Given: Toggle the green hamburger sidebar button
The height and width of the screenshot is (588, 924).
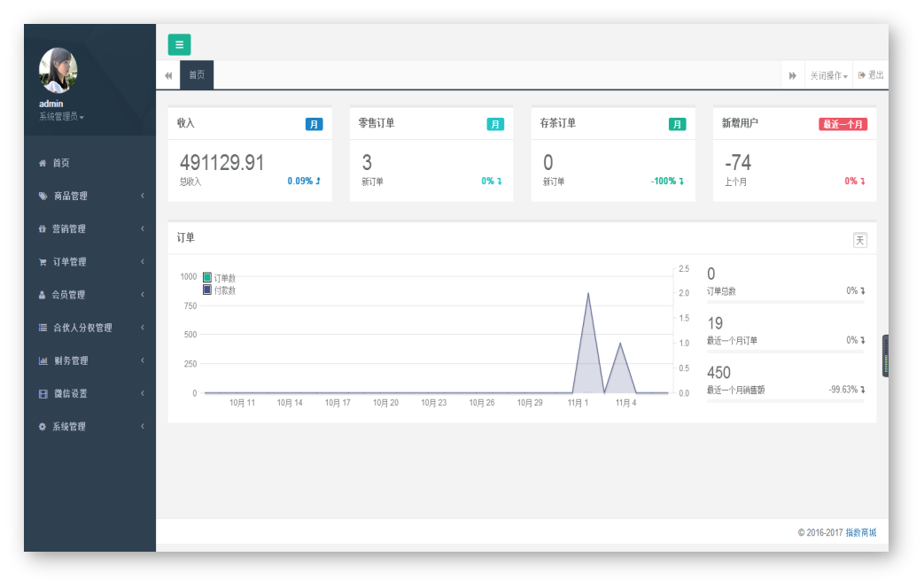Looking at the screenshot, I should point(179,44).
